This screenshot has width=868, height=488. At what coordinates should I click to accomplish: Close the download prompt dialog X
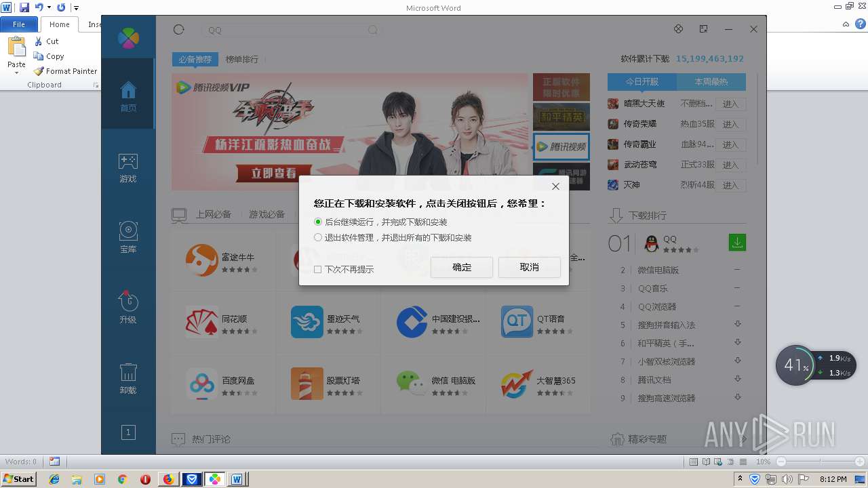555,186
